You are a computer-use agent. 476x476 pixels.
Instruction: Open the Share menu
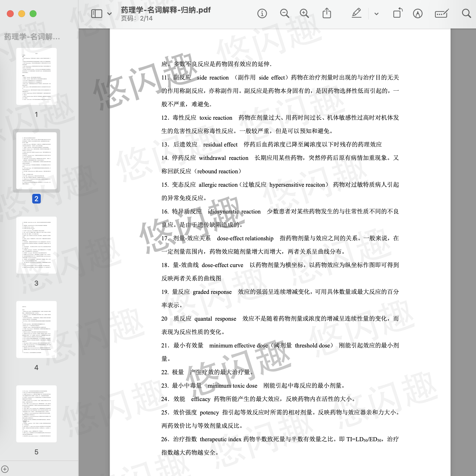[327, 14]
